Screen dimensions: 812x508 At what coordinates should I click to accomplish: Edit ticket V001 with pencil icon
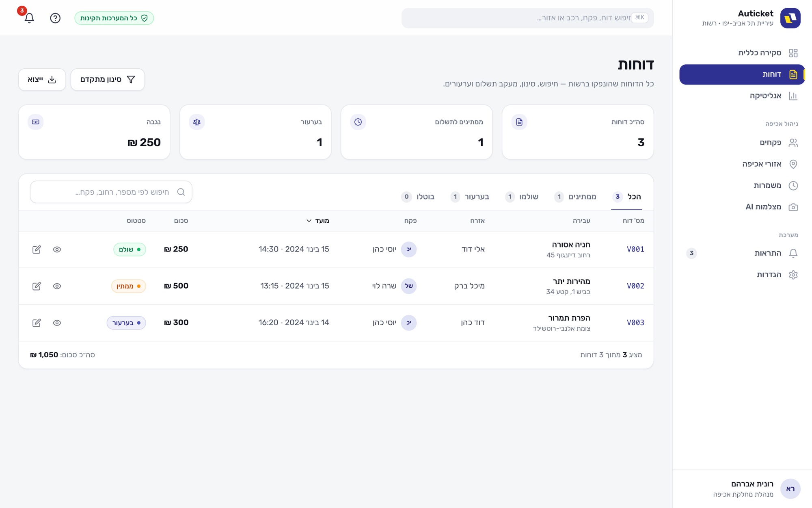coord(37,250)
